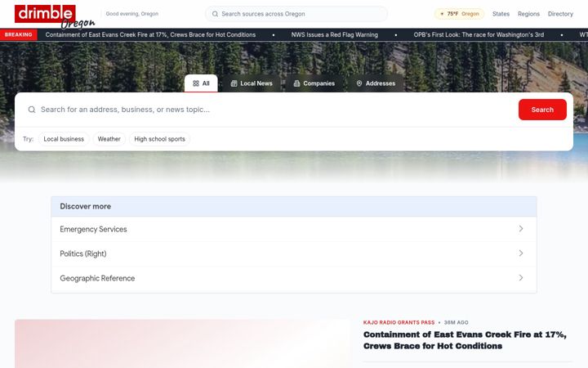Click the 75°F Oregon weather badge
Screen dimensions: 588x368
[459, 14]
